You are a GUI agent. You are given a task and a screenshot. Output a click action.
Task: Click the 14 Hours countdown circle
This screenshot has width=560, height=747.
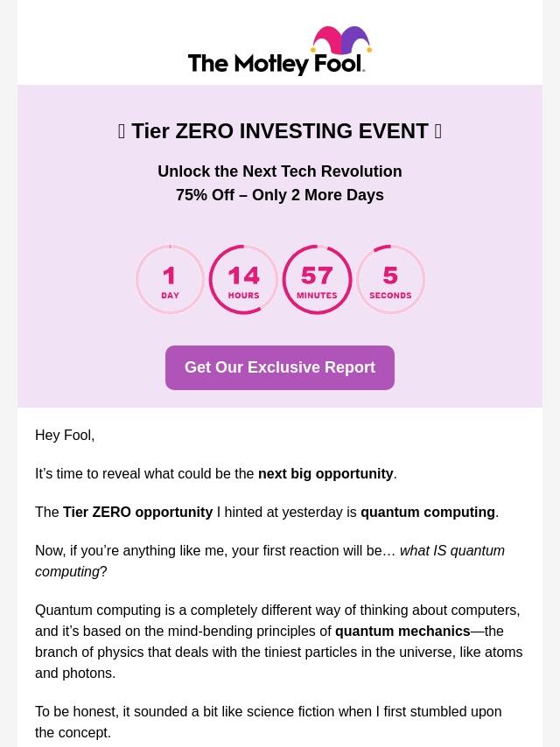point(243,280)
